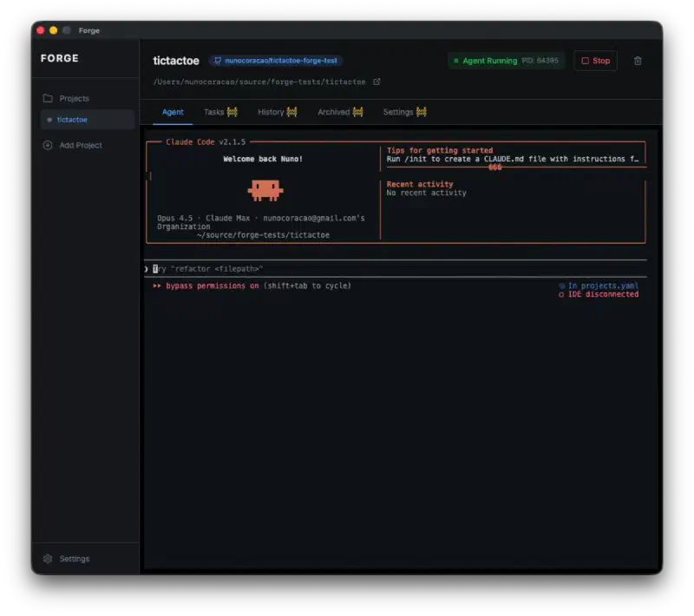
Task: Click 'No recent activity' text
Action: (426, 193)
